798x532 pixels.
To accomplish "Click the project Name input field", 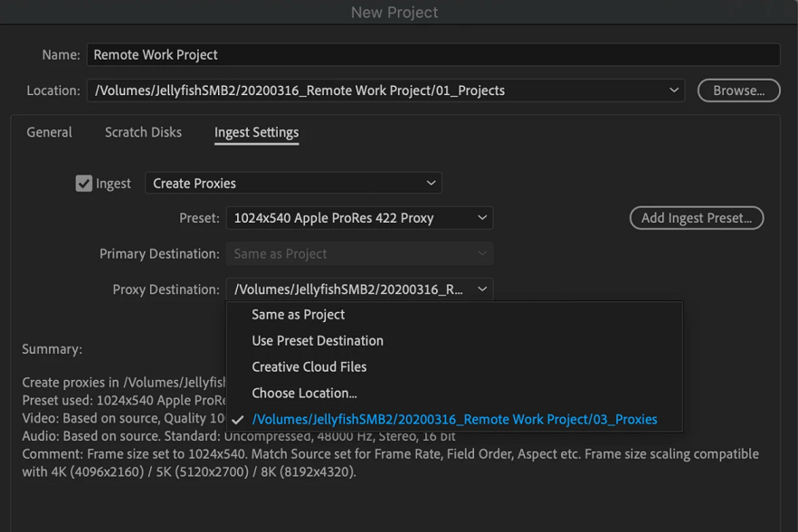I will [x=432, y=55].
